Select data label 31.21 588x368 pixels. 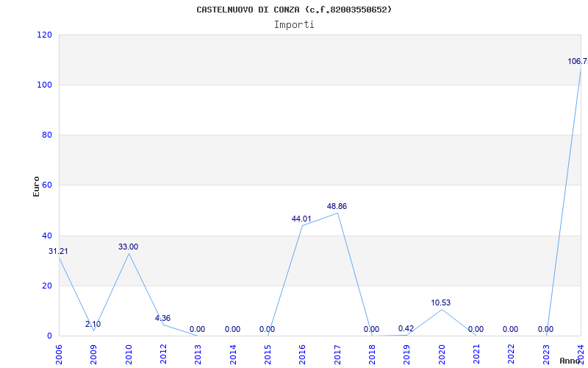point(58,251)
